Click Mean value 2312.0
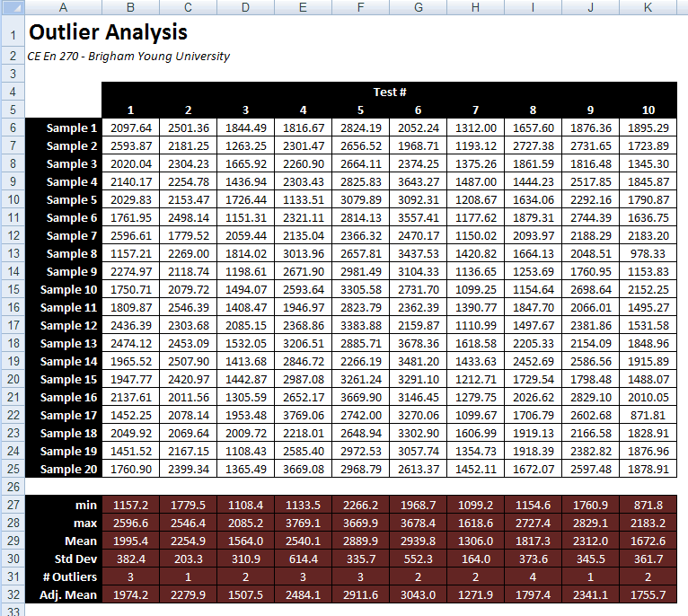 [x=591, y=541]
